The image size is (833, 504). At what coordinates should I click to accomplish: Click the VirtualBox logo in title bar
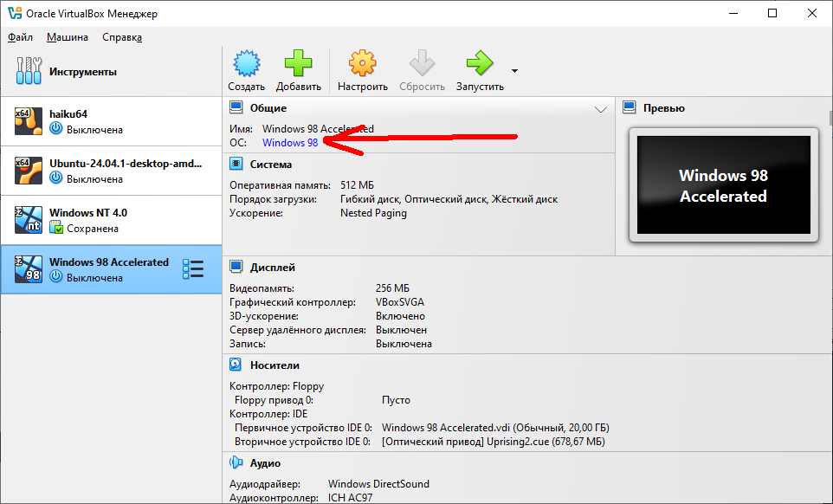(15, 13)
